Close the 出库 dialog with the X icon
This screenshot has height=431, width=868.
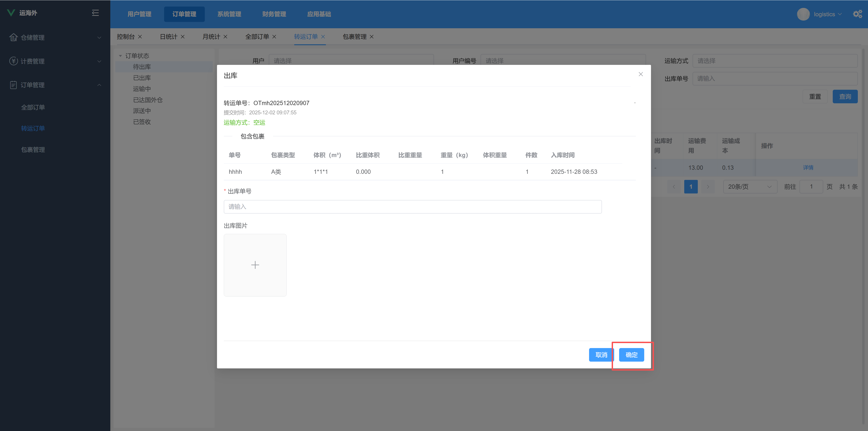coord(641,74)
